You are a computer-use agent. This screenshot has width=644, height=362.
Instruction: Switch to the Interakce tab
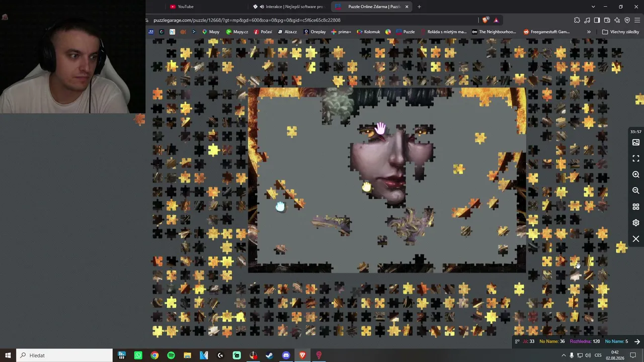pyautogui.click(x=289, y=7)
